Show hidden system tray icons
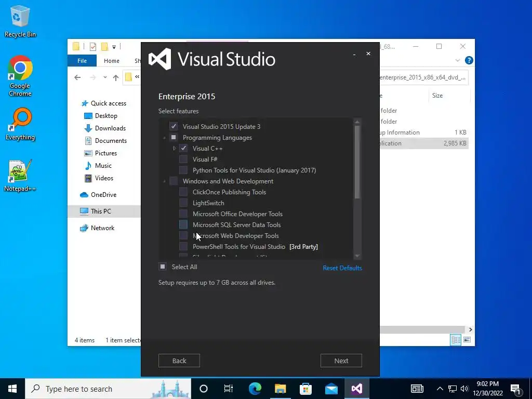 tap(440, 389)
